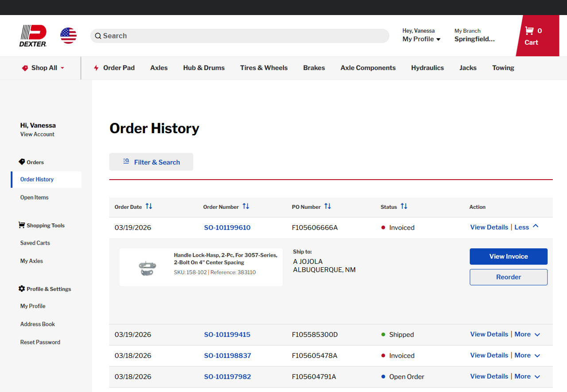
Task: Click the Orders tag icon in sidebar
Action: tap(22, 162)
